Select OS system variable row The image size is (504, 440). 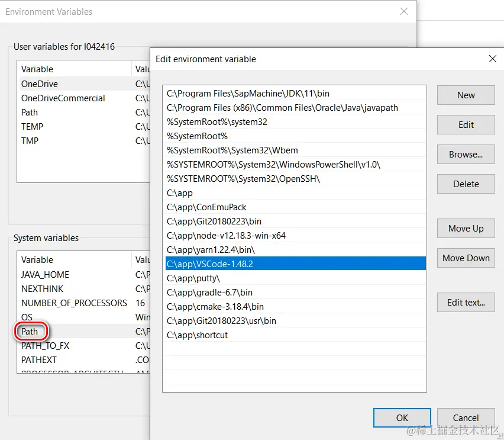click(x=83, y=317)
